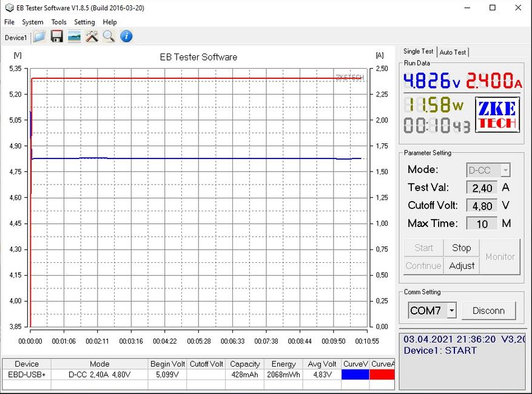Screen dimensions: 532x394
Task: Open the System menu
Action: tap(33, 22)
